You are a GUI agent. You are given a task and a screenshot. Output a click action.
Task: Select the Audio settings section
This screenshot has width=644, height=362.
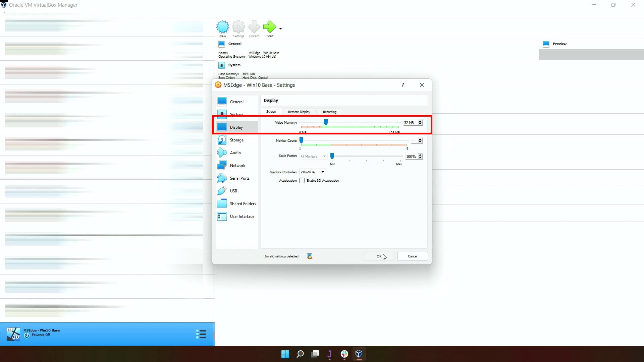coord(235,153)
